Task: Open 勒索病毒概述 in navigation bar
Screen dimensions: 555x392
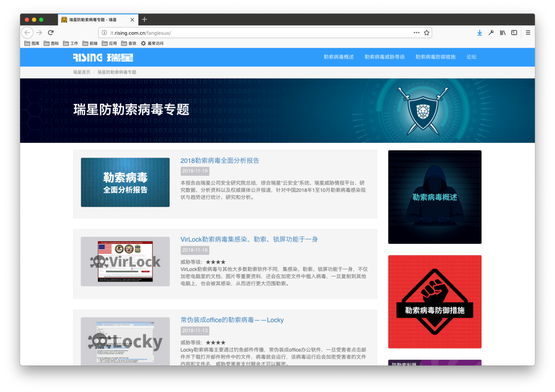Action: point(339,57)
